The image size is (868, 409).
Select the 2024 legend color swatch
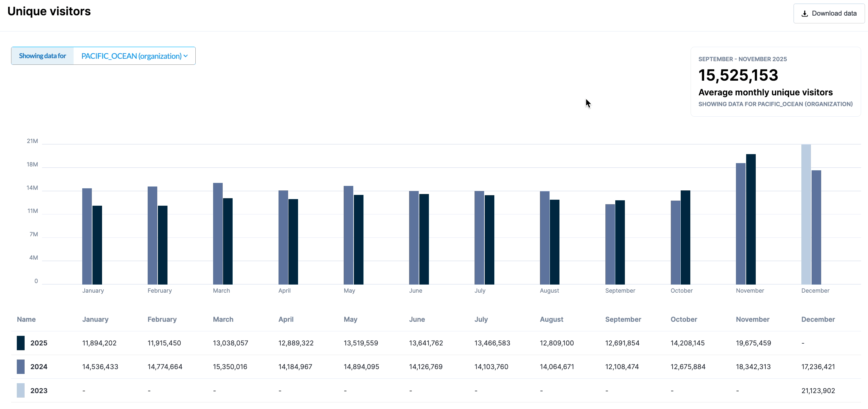pos(20,367)
